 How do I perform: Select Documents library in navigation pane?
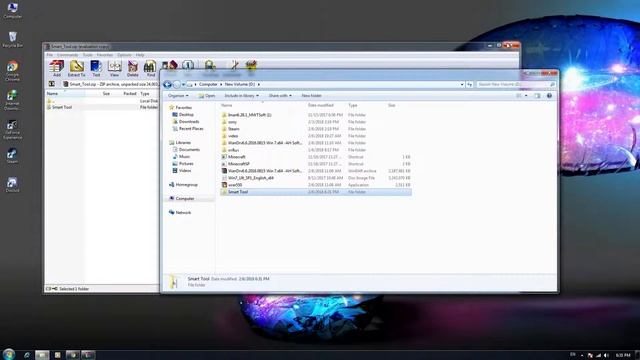186,149
